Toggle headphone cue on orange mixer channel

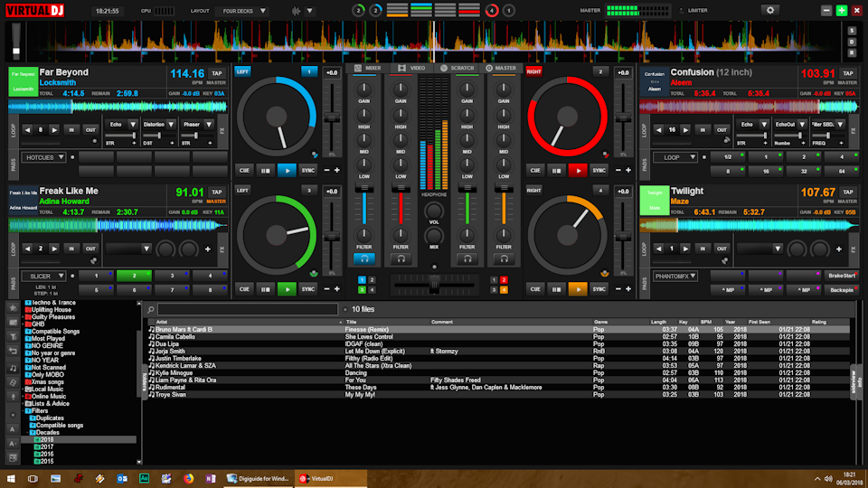pyautogui.click(x=504, y=258)
